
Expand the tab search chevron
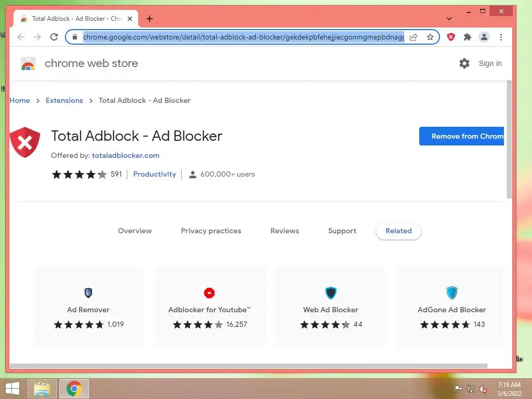point(449,19)
